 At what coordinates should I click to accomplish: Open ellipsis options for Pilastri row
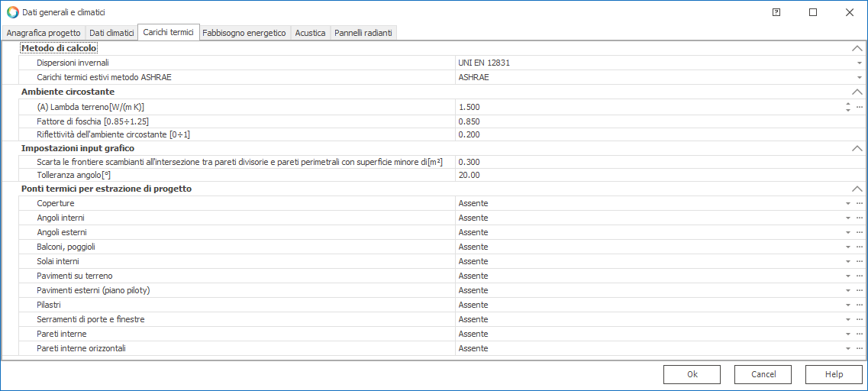859,305
